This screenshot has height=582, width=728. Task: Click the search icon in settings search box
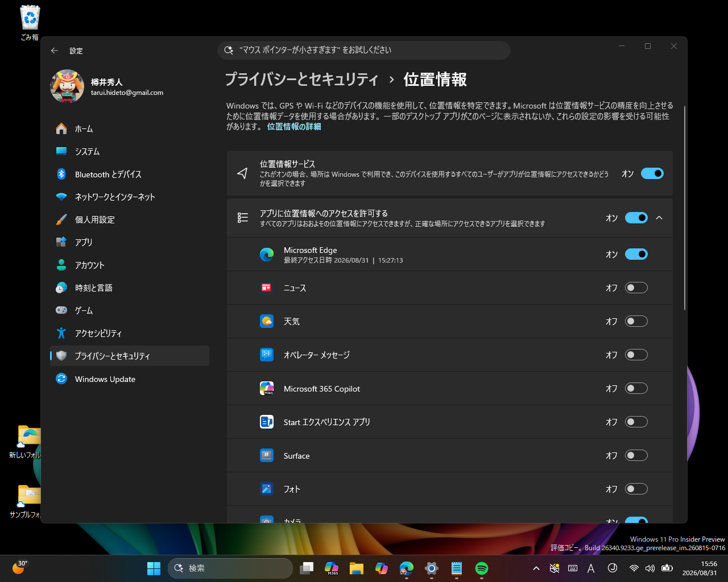(229, 50)
